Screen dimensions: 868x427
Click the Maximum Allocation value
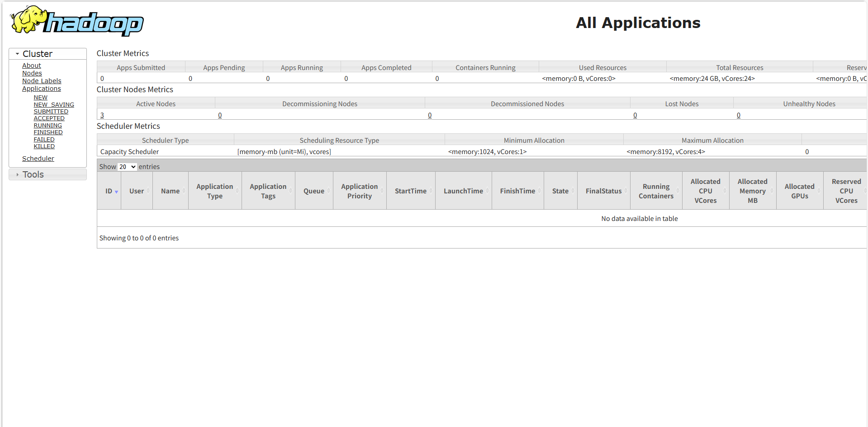[666, 152]
